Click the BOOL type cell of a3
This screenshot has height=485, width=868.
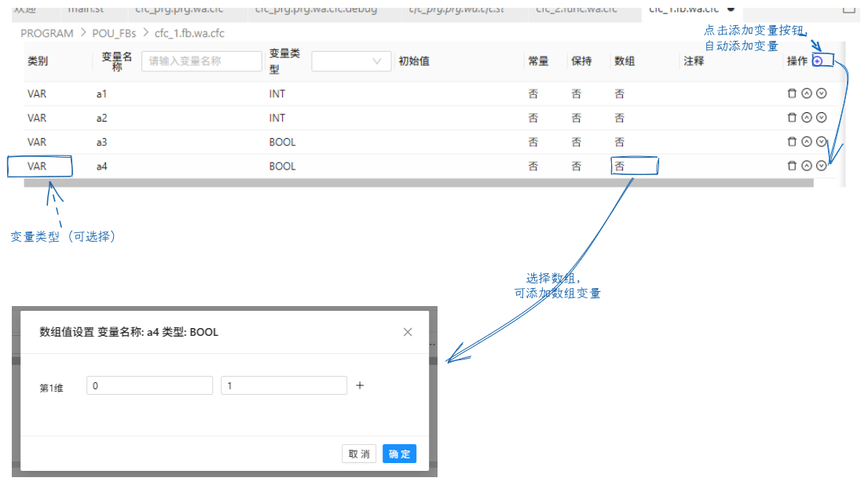(x=282, y=142)
